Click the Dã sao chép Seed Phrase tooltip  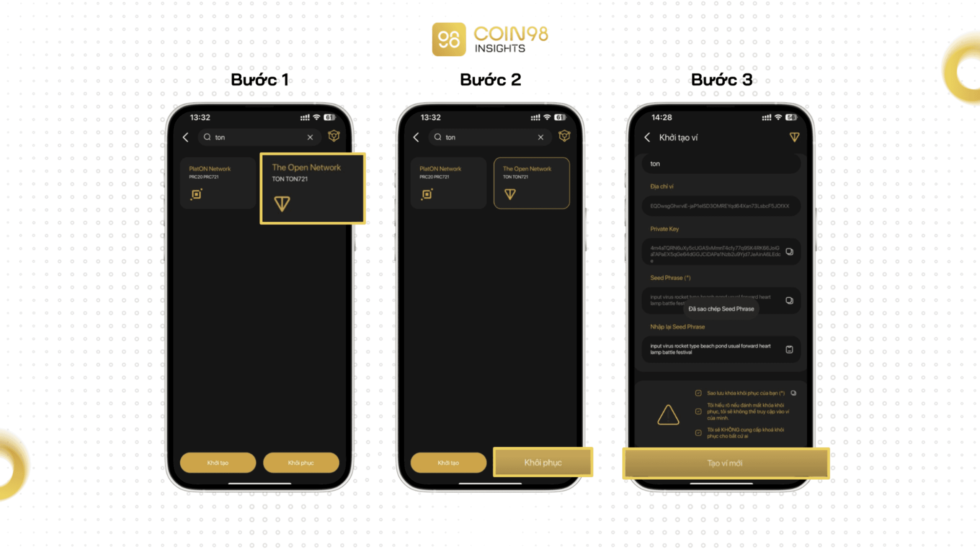(722, 309)
